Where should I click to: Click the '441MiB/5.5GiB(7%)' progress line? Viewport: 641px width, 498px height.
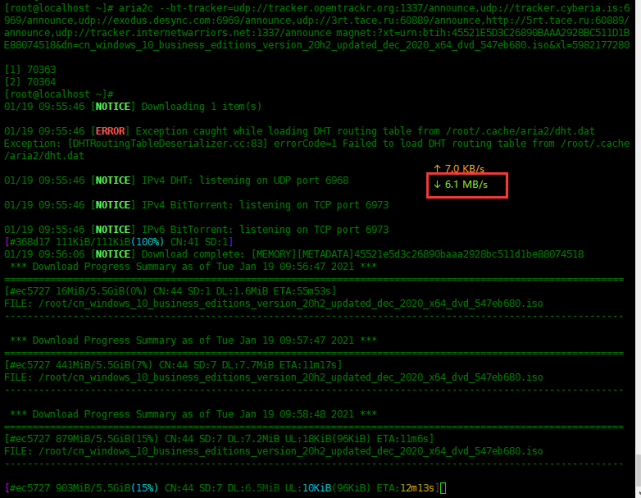[x=173, y=365]
